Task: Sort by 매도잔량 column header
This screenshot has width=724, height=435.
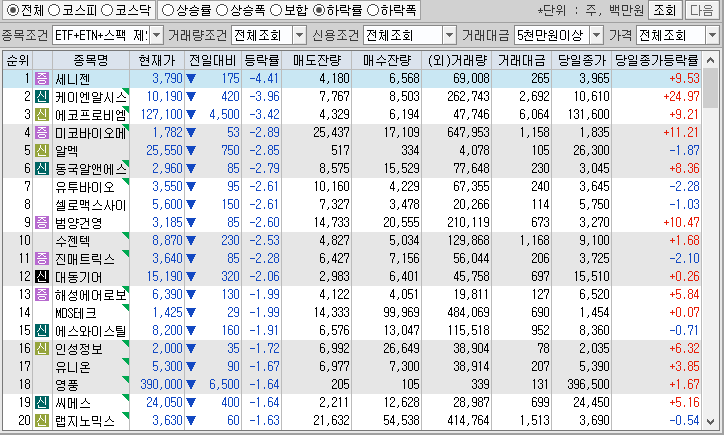Action: click(x=317, y=60)
